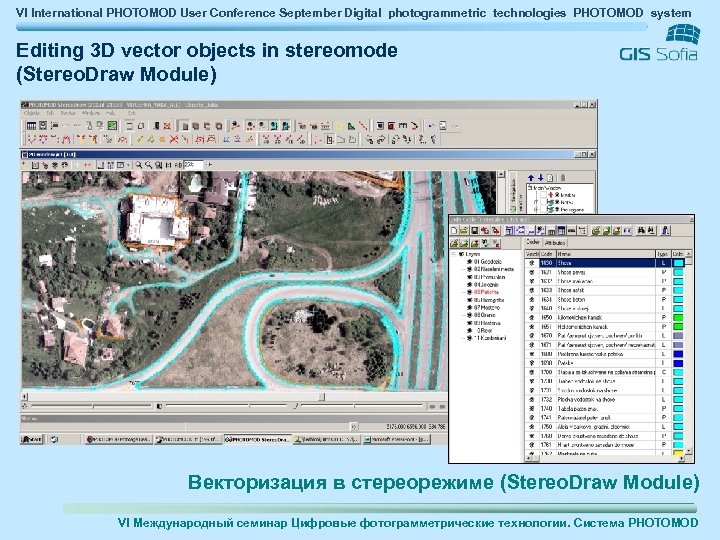720x540 pixels.
Task: Select the row named Shose asfalt
Action: pyautogui.click(x=605, y=290)
